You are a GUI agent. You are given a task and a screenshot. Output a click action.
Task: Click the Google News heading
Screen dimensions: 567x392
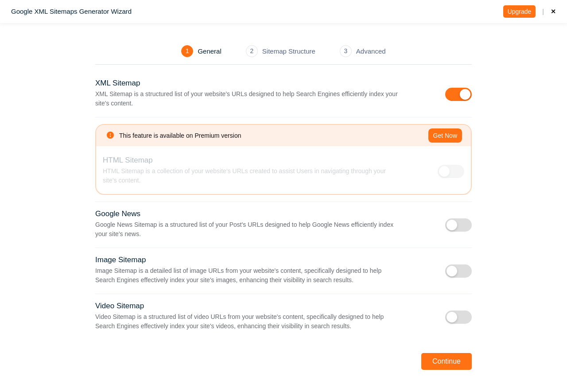point(118,214)
